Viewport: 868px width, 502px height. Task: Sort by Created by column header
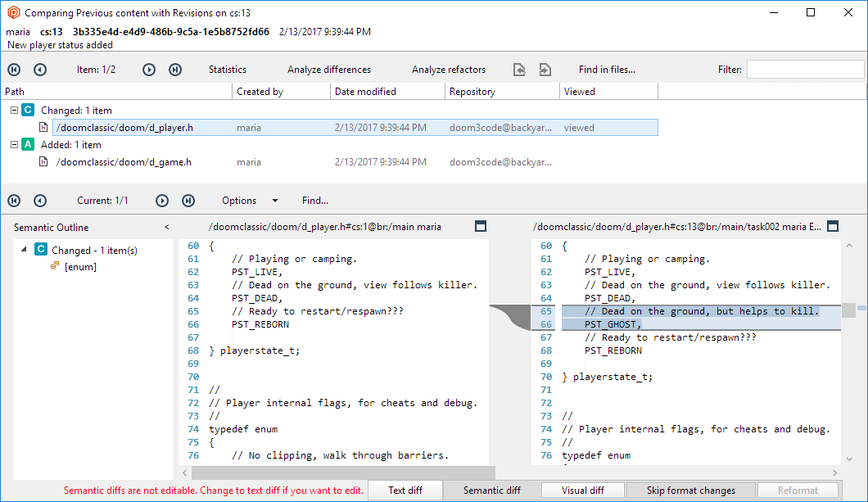pos(281,92)
